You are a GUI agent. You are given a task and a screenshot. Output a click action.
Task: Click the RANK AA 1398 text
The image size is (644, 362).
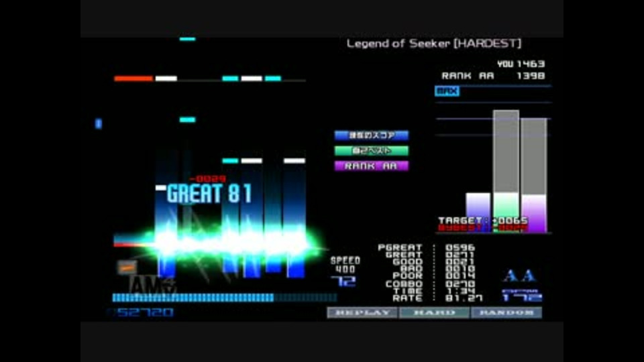493,76
